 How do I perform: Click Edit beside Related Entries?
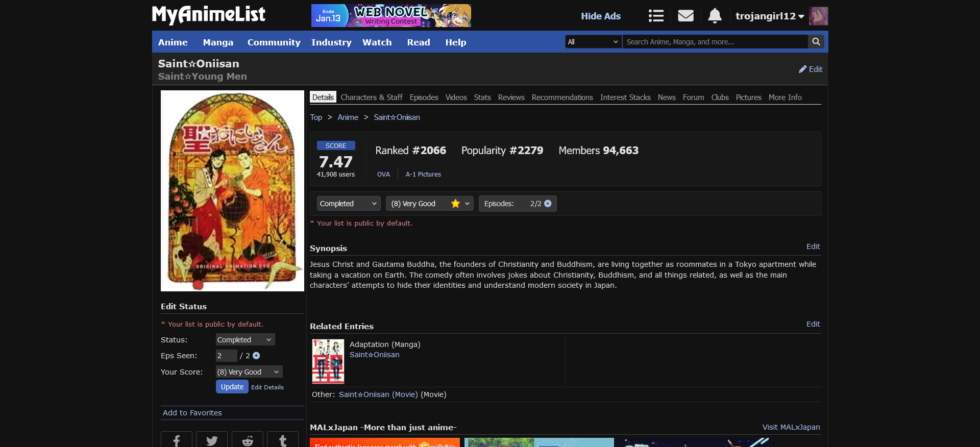813,324
